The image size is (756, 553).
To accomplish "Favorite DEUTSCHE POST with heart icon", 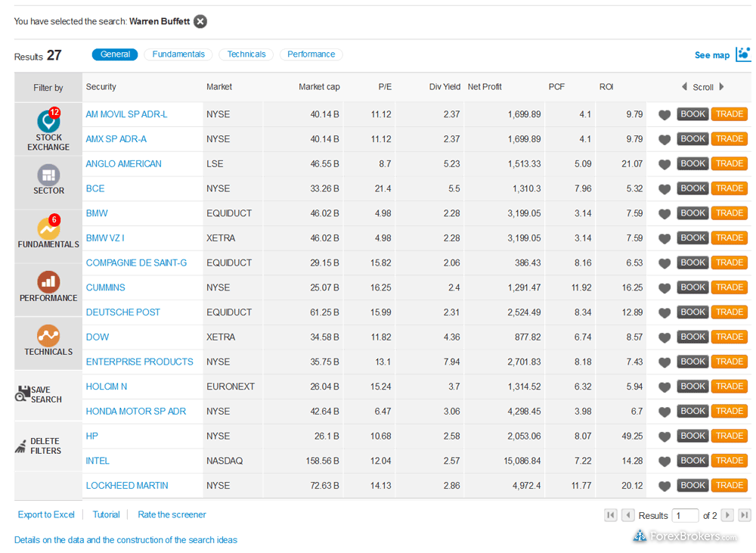I will [665, 312].
